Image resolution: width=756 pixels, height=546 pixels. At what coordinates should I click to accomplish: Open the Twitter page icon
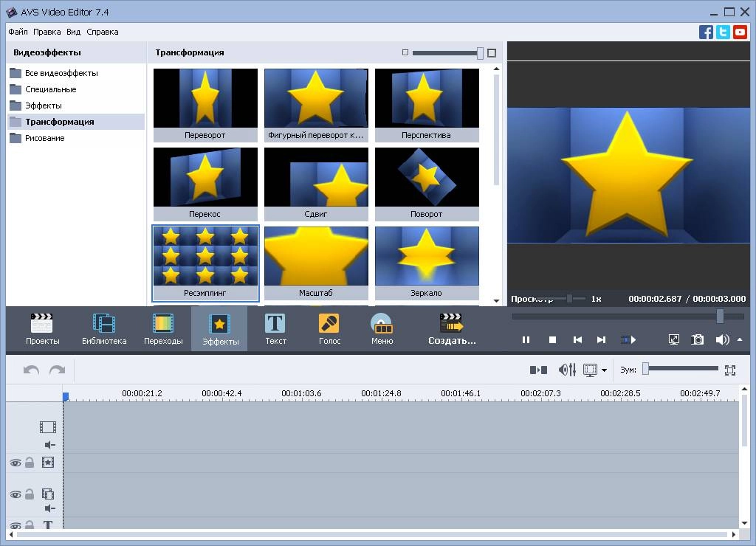pyautogui.click(x=723, y=32)
